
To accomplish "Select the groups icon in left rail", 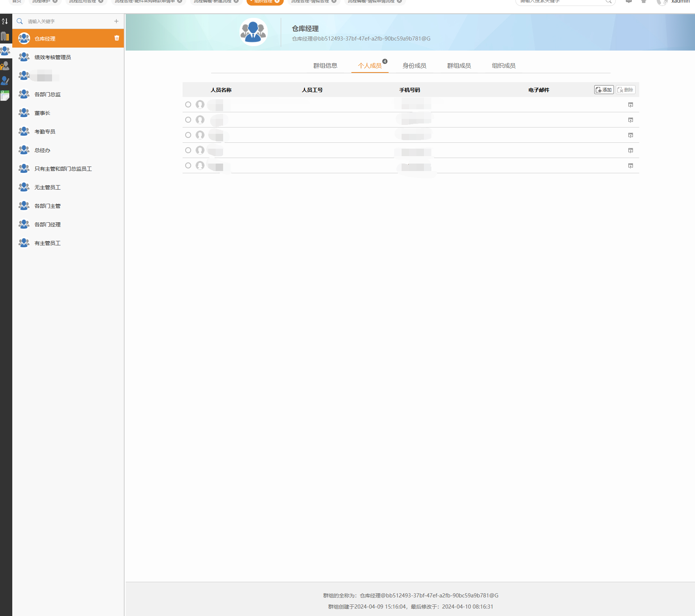I will [x=5, y=51].
